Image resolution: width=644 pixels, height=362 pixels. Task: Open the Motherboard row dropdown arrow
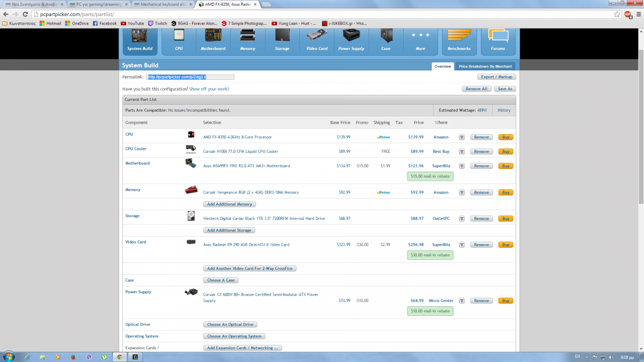coord(462,166)
